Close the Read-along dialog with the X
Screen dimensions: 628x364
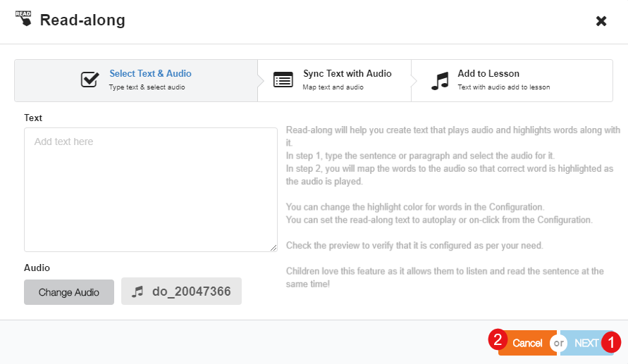coord(601,21)
